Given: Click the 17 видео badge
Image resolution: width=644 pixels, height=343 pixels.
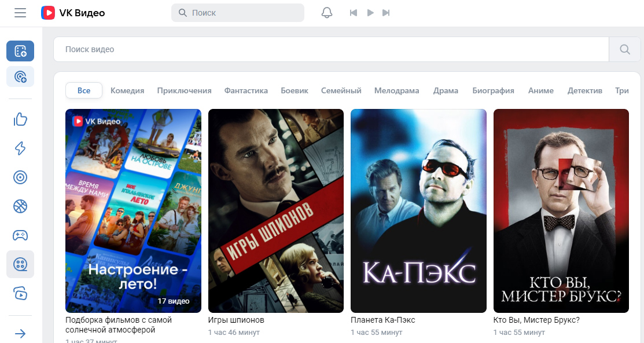Looking at the screenshot, I should point(174,301).
